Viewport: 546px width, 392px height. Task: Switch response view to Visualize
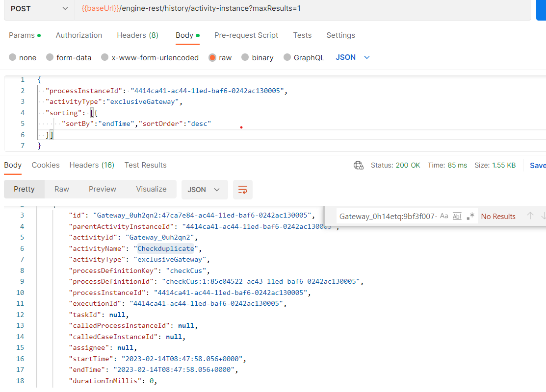[151, 189]
